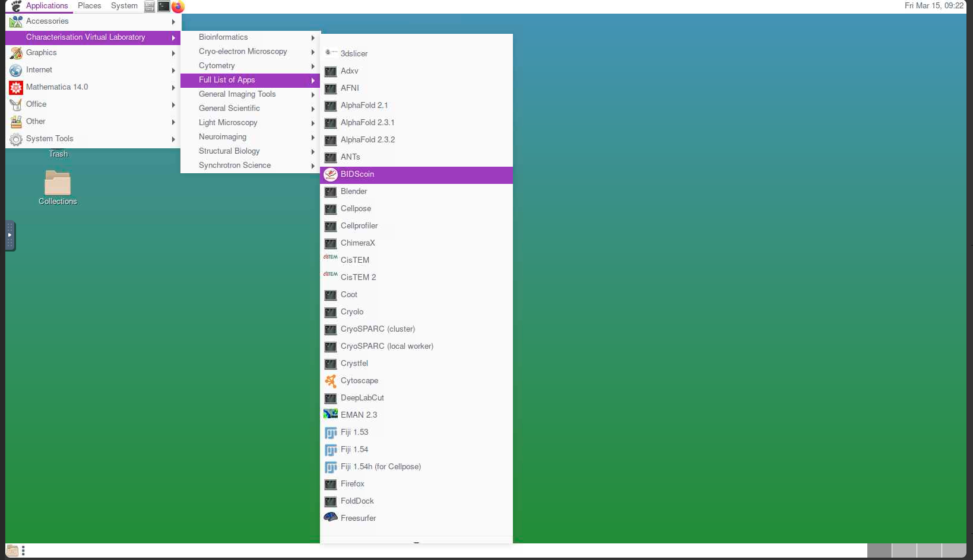Open AFNI via its icon
Viewport: 973px width, 560px height.
(331, 88)
